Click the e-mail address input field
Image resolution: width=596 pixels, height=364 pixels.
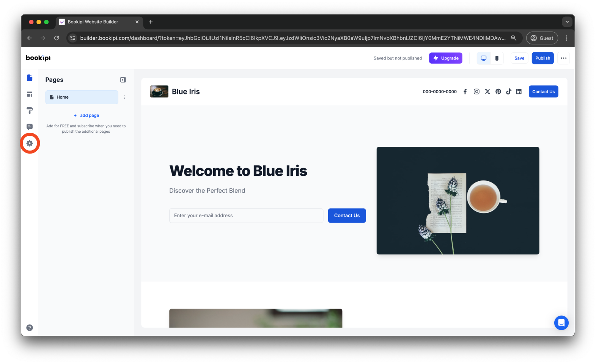pyautogui.click(x=246, y=215)
